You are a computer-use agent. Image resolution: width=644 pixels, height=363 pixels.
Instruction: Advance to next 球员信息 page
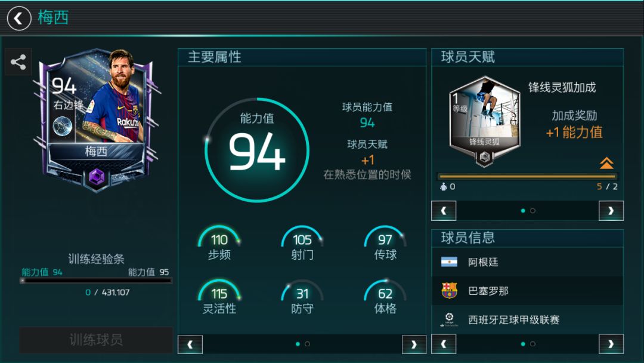coord(611,344)
